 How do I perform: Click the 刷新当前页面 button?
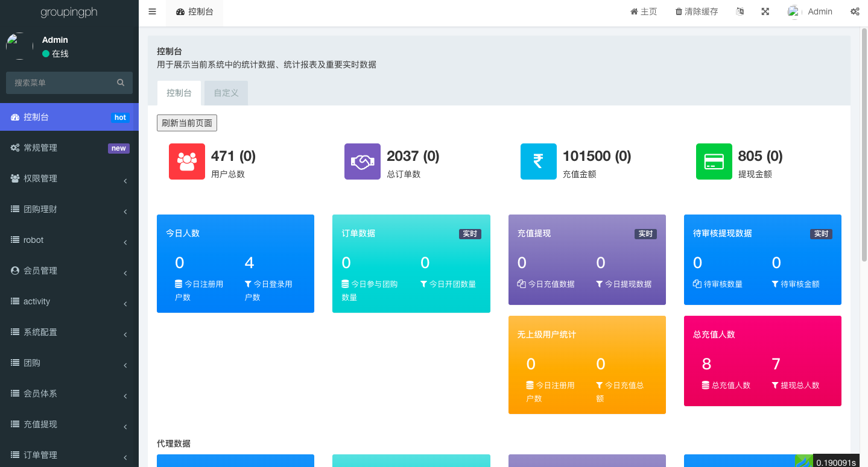coord(187,123)
